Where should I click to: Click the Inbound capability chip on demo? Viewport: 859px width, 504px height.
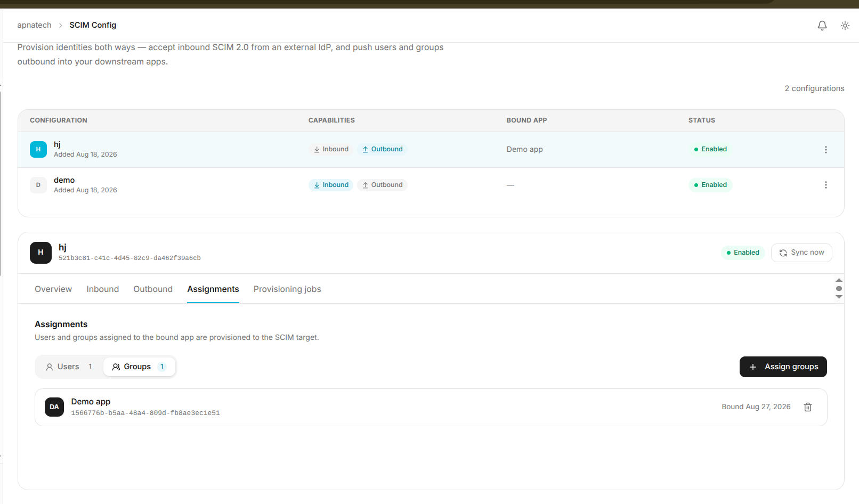(331, 185)
